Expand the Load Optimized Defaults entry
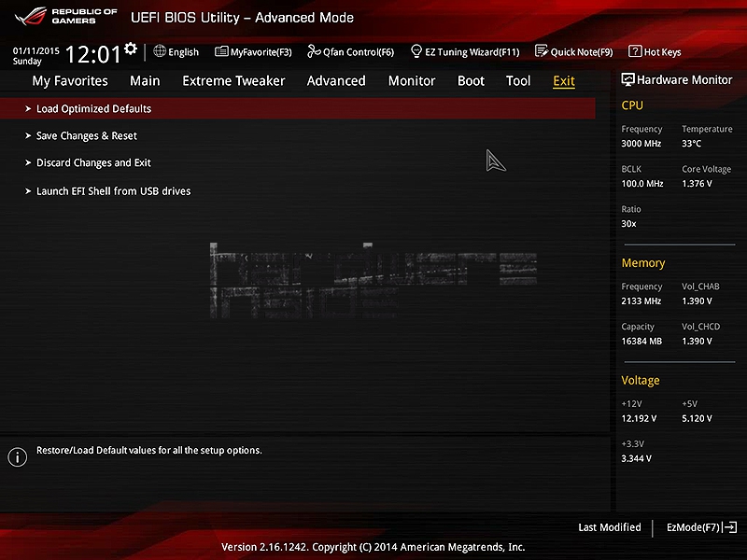 coord(93,109)
